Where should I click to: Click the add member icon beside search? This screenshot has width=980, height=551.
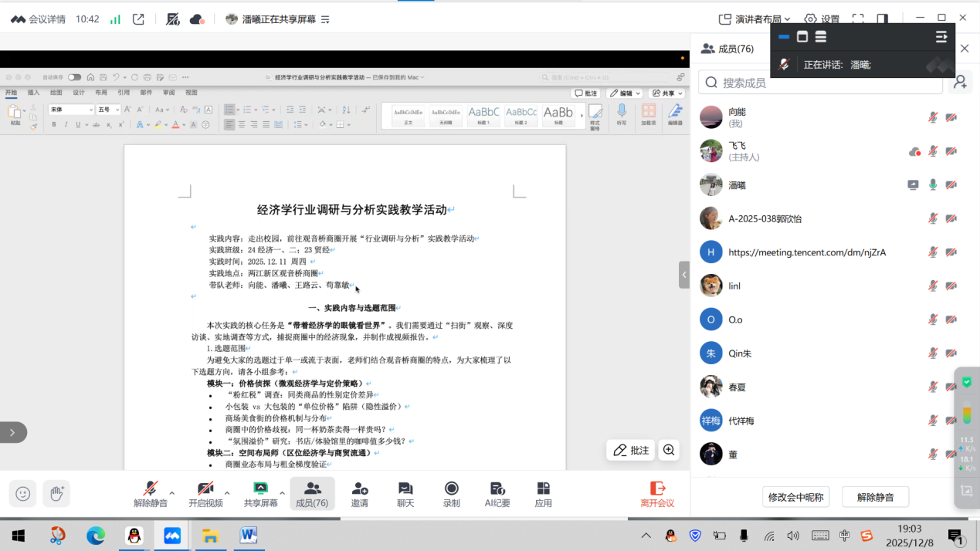point(960,82)
